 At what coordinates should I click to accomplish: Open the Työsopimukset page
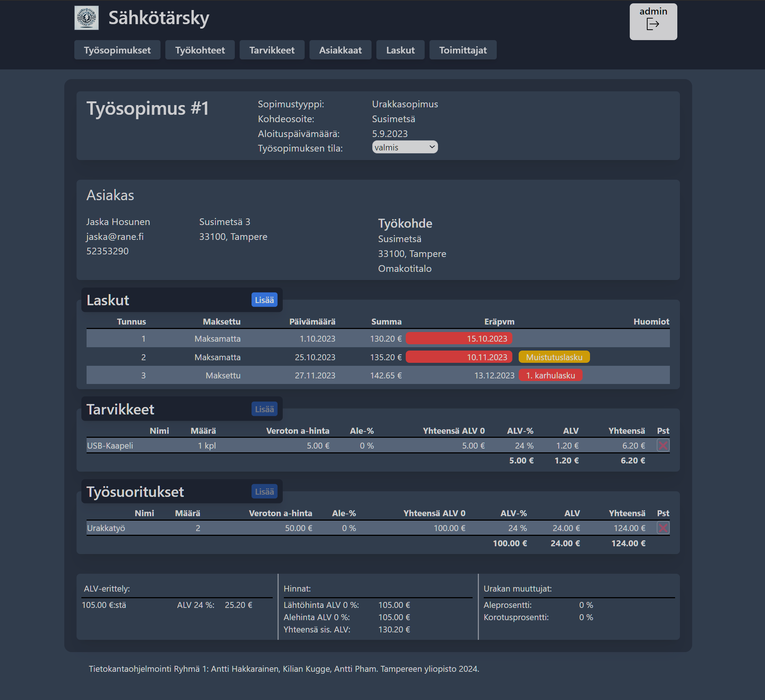(117, 50)
